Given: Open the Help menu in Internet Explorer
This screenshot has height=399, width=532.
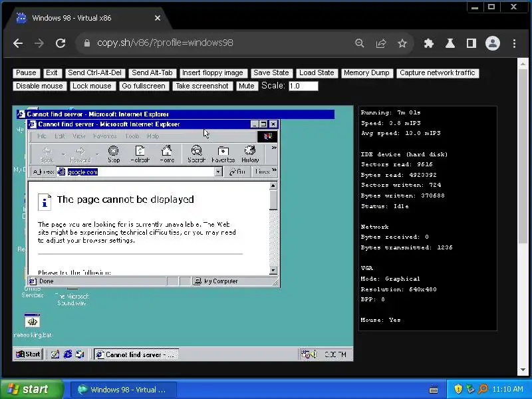Looking at the screenshot, I should (x=153, y=136).
